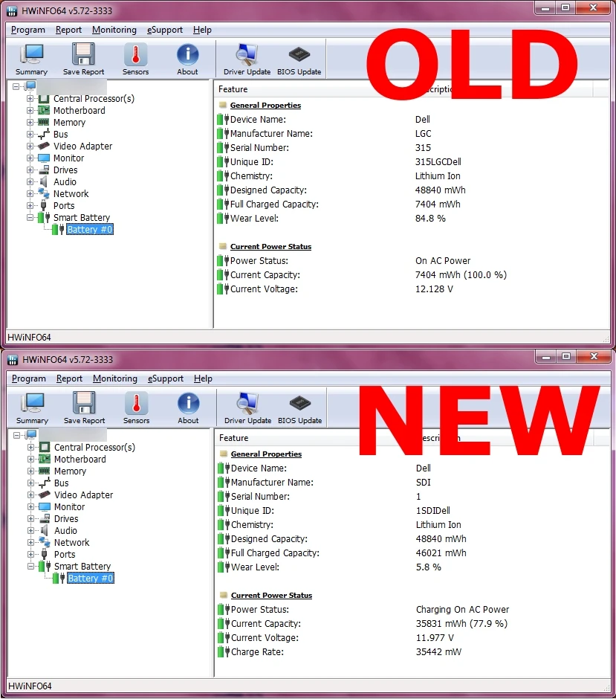This screenshot has height=699, width=616.
Task: Open Summary in the bottom HWiNFO64 window
Action: pos(32,408)
